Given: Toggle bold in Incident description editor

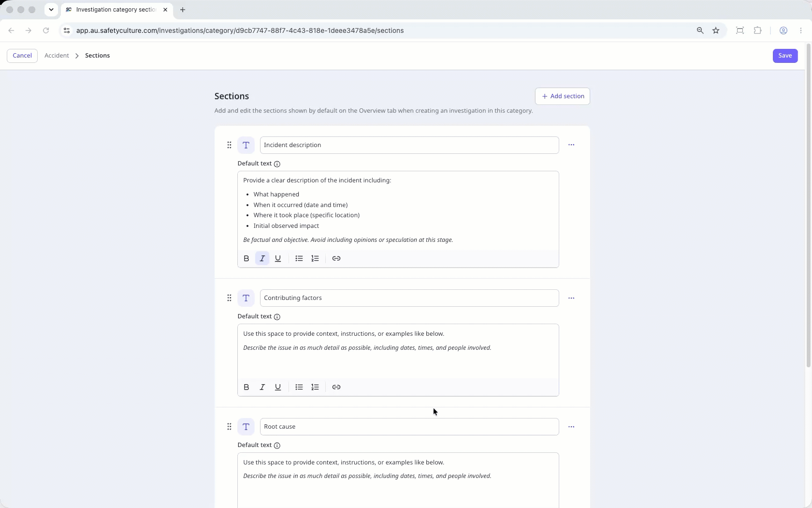Looking at the screenshot, I should click(x=246, y=258).
